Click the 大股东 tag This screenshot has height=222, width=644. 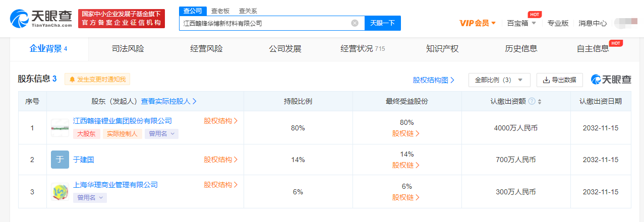(87, 134)
